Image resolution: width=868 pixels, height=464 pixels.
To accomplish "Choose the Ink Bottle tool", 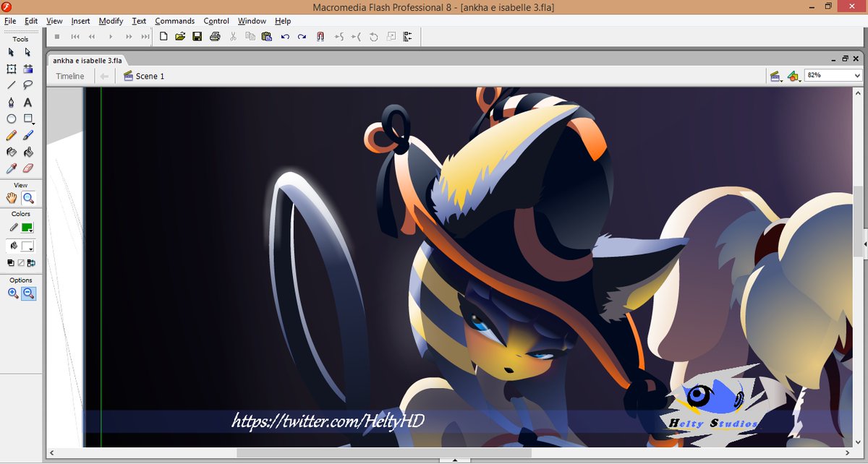I will pos(12,152).
